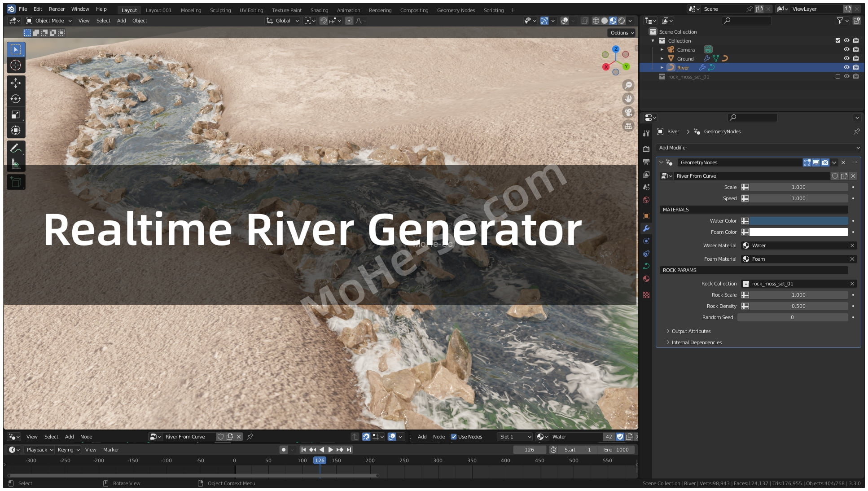This screenshot has width=868, height=491.
Task: Open the Water Color swatch
Action: 798,221
